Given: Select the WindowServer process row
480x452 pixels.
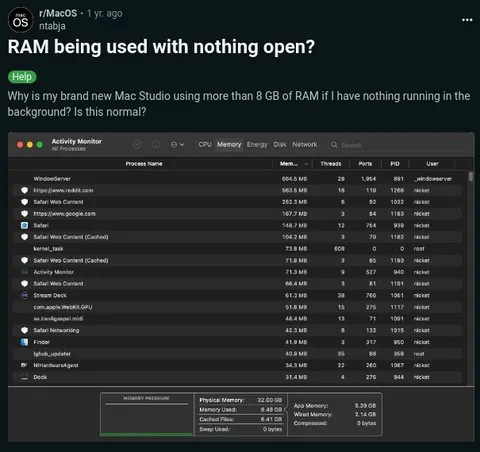Looking at the screenshot, I should (x=238, y=179).
